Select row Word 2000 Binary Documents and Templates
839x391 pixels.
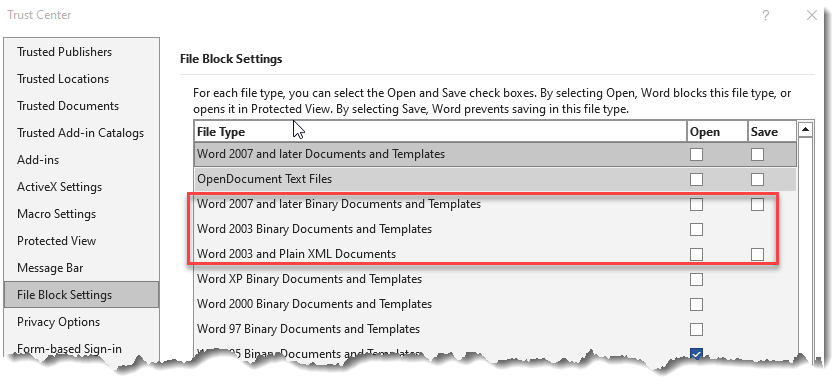coord(495,304)
